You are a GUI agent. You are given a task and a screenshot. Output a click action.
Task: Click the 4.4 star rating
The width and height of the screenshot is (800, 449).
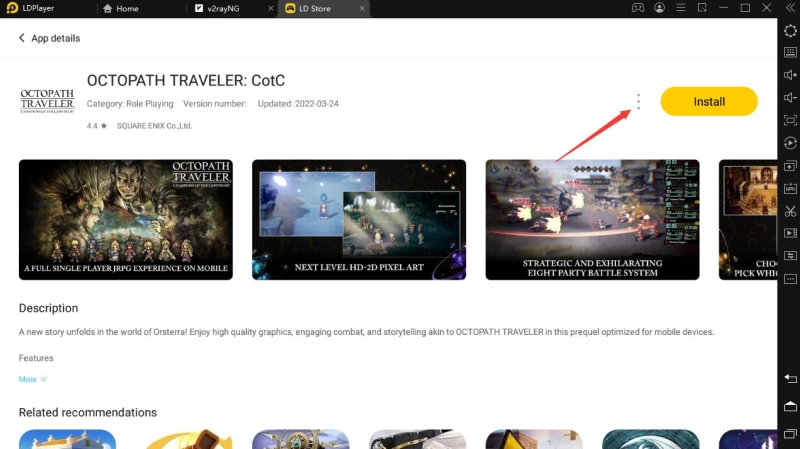pyautogui.click(x=96, y=126)
